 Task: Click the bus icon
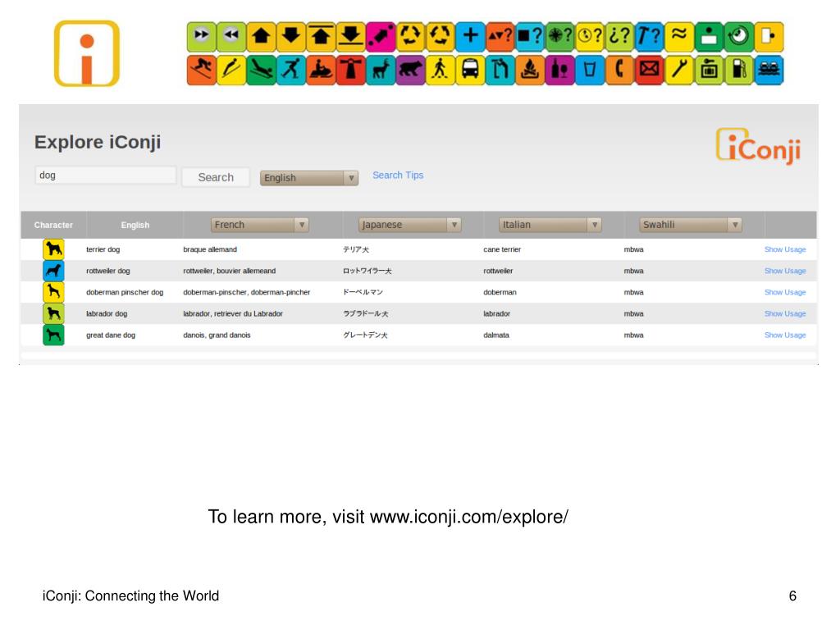click(470, 70)
